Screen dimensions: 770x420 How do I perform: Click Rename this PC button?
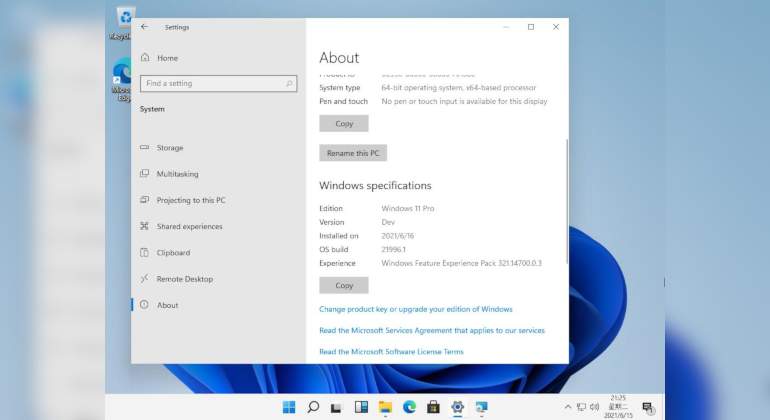point(353,153)
